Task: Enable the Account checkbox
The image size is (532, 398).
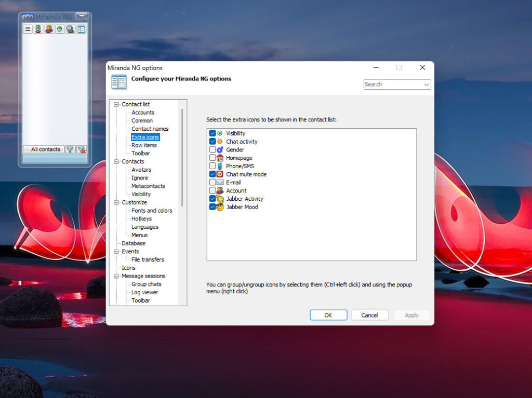Action: [x=212, y=190]
